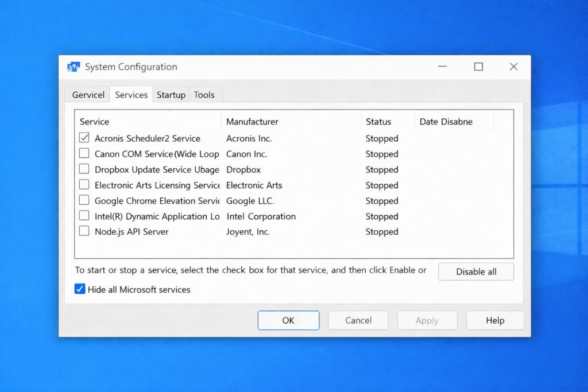The image size is (588, 392).
Task: Check the Dropbox Update Service box
Action: 84,169
